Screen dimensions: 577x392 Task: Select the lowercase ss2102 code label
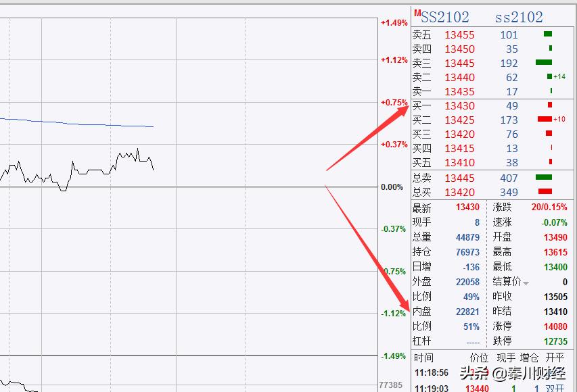519,17
